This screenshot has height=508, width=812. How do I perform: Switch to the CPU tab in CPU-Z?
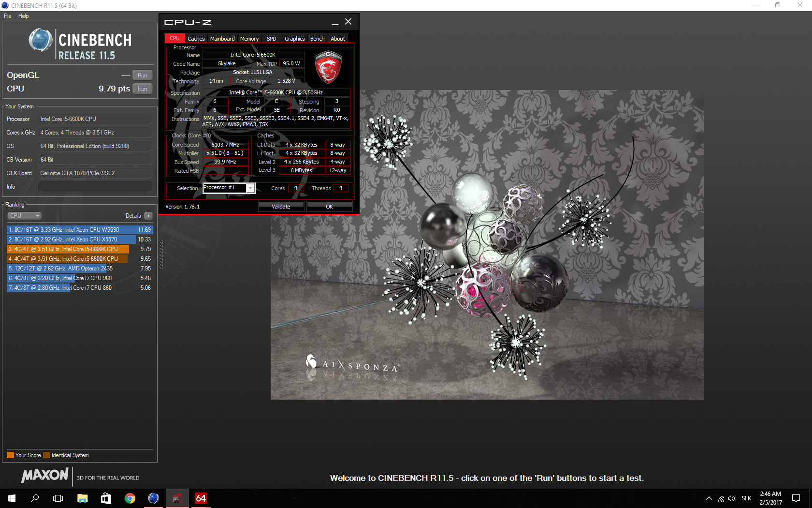pyautogui.click(x=174, y=38)
